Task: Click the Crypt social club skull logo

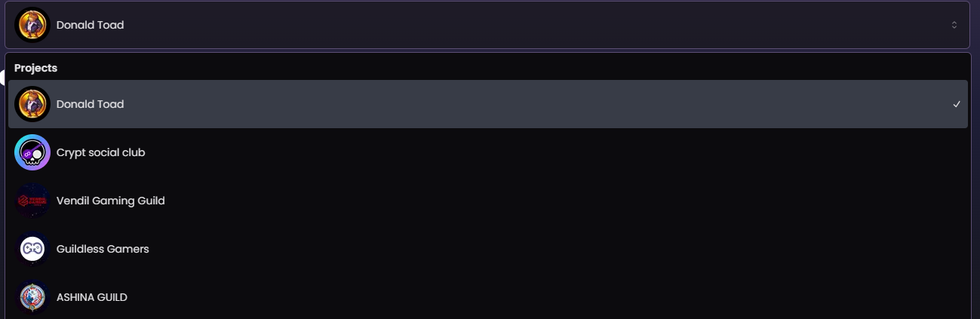Action: [x=32, y=152]
